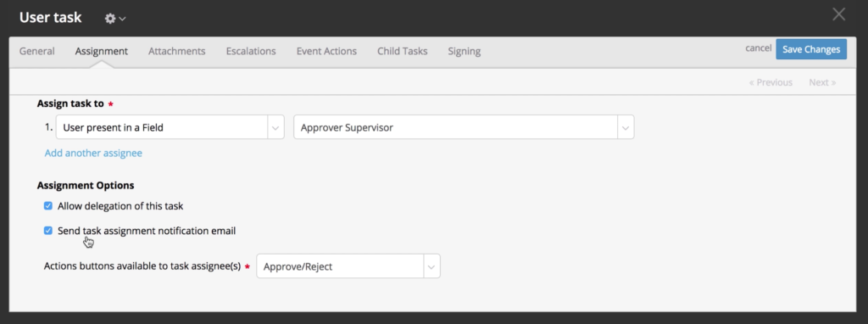The image size is (868, 324).
Task: Open the Event Actions tab
Action: tap(326, 51)
